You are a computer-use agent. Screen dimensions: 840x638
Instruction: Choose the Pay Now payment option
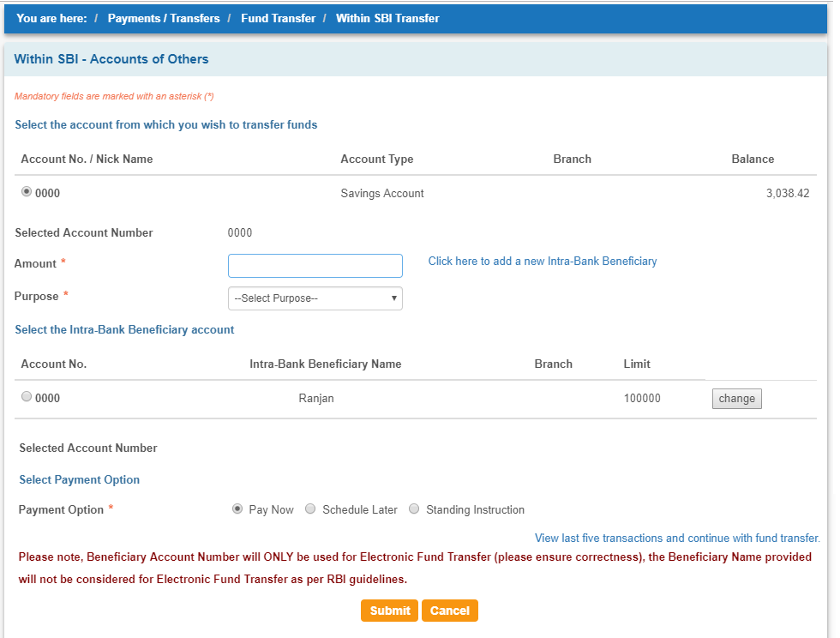pyautogui.click(x=237, y=509)
